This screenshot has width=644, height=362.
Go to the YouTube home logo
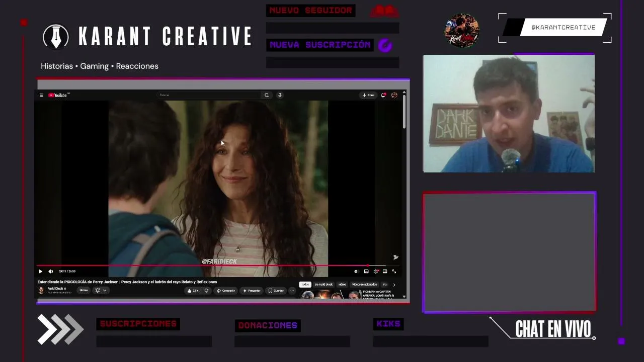pyautogui.click(x=58, y=95)
